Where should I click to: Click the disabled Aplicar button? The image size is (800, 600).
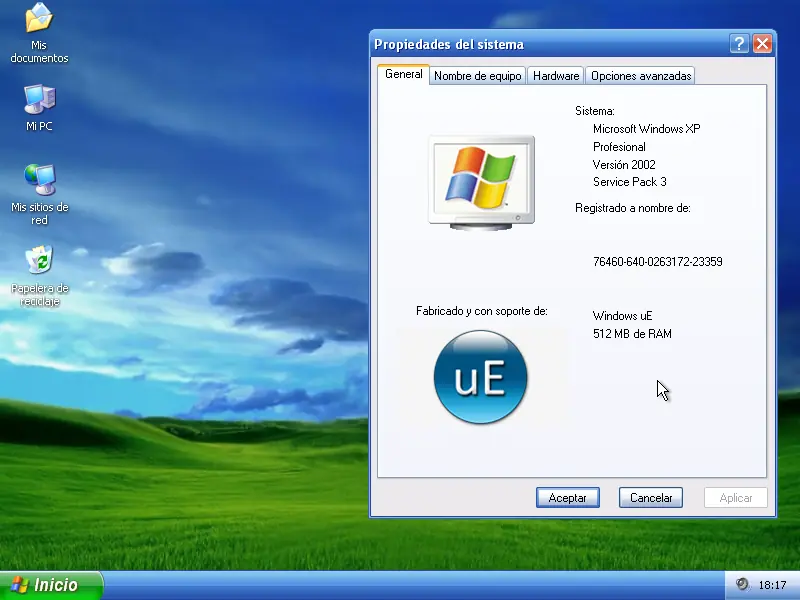coord(736,497)
